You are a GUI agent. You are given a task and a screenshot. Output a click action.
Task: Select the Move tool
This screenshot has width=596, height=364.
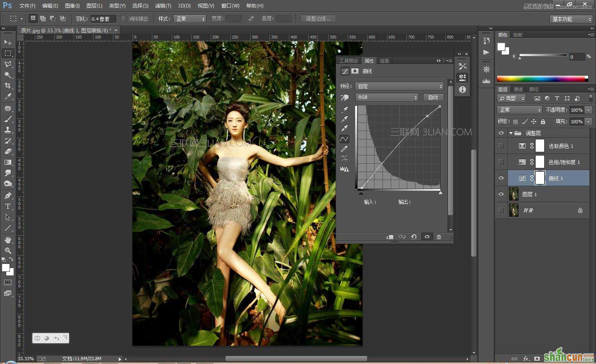(x=8, y=42)
